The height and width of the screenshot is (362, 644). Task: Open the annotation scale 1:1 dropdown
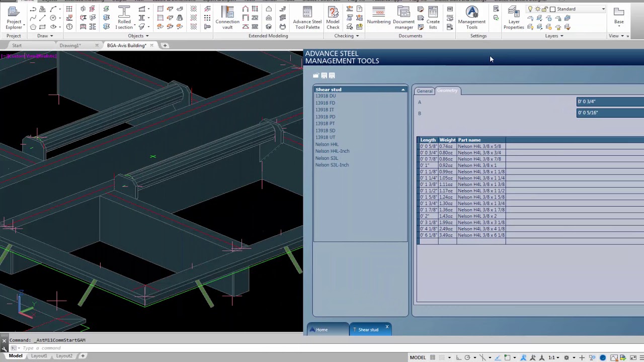(x=554, y=357)
